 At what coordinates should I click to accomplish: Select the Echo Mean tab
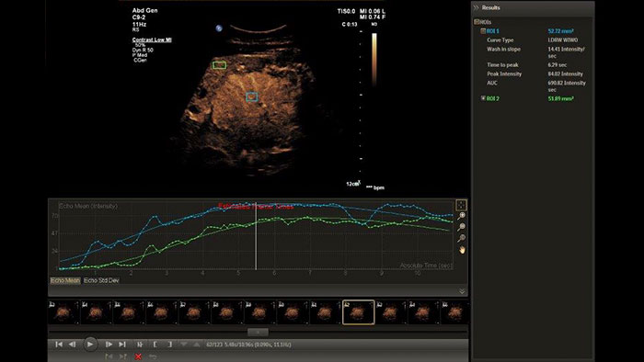(x=65, y=280)
